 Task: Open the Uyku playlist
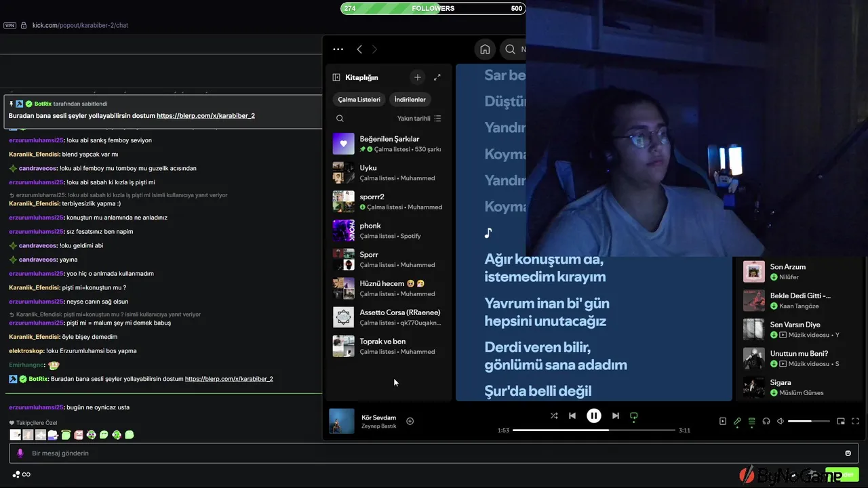tap(388, 173)
